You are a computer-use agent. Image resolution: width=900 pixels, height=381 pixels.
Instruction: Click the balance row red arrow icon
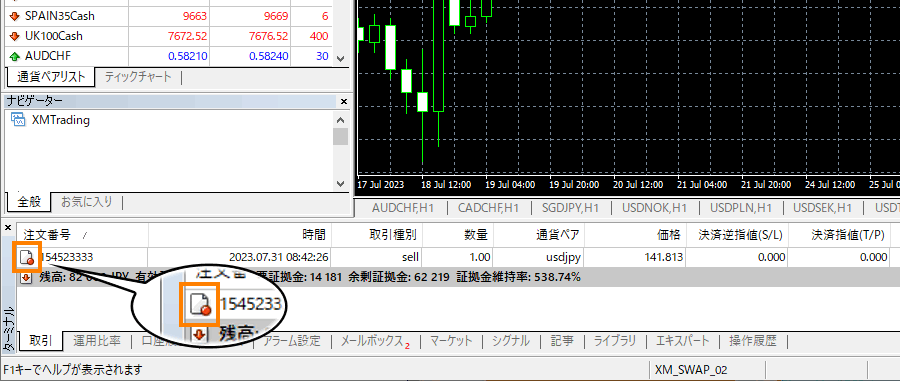click(x=26, y=278)
